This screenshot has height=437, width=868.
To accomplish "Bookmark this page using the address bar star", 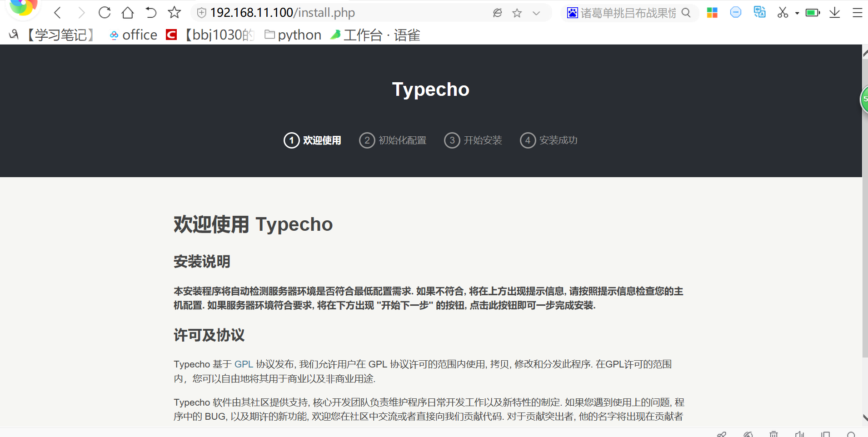I will [x=517, y=13].
